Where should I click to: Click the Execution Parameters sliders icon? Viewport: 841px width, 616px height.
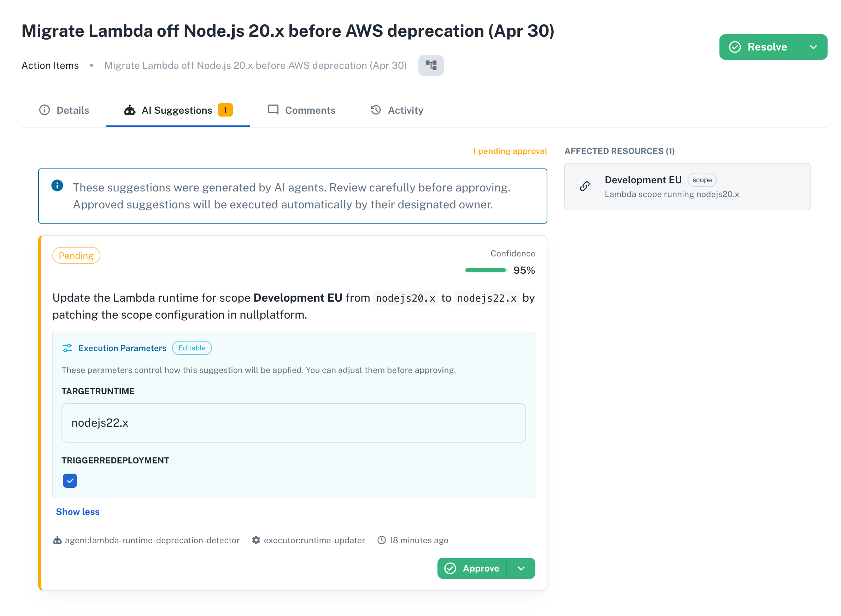click(67, 348)
